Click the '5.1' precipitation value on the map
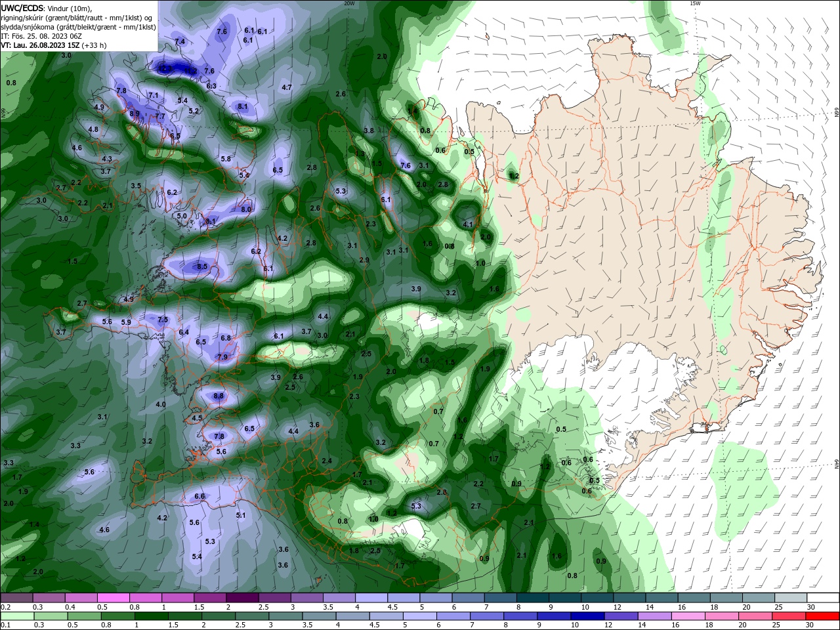This screenshot has height=630, width=840. 241,515
